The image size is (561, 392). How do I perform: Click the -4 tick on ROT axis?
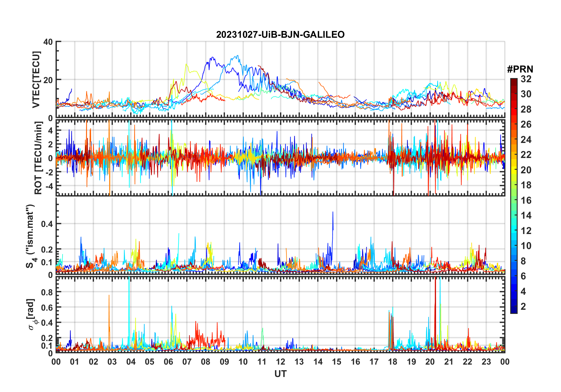click(49, 186)
